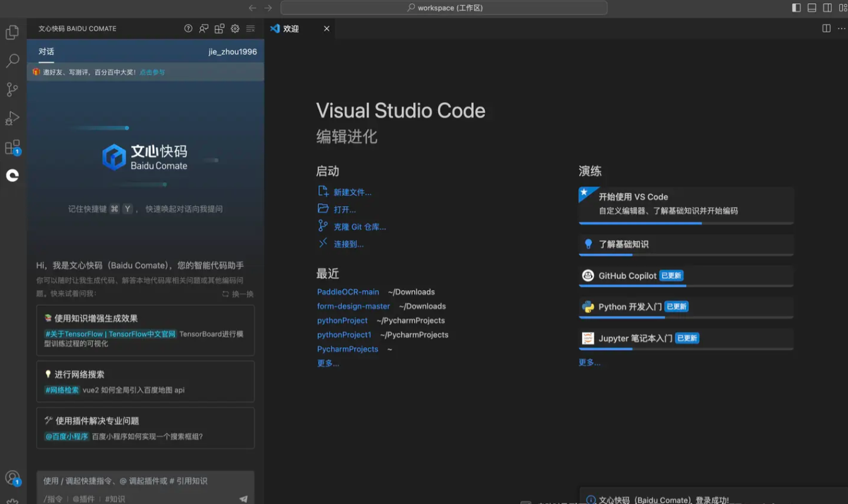Open the Accounts menu in the activity bar
The width and height of the screenshot is (848, 504).
[x=13, y=478]
